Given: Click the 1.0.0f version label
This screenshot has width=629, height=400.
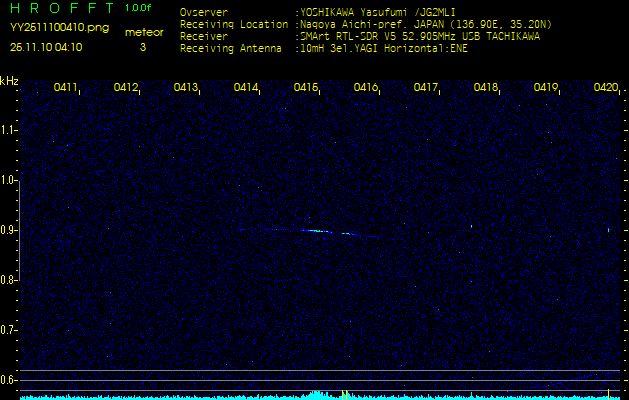Looking at the screenshot, I should [139, 9].
